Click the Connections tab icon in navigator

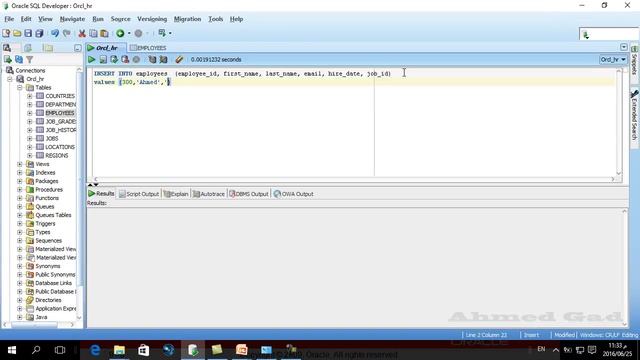[7, 48]
